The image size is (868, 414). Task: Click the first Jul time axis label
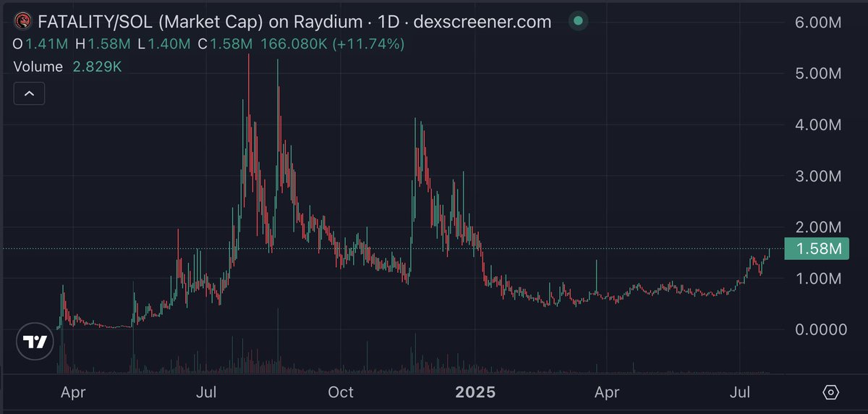[x=207, y=393]
